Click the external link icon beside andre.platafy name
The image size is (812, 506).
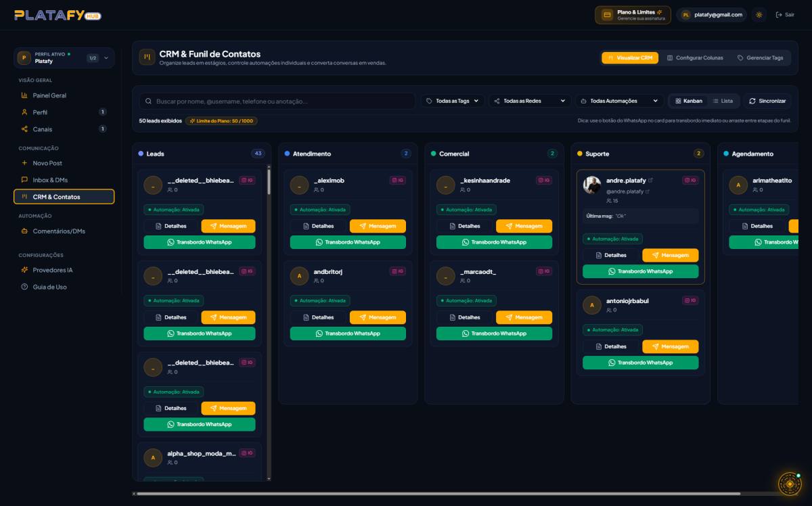pos(651,181)
